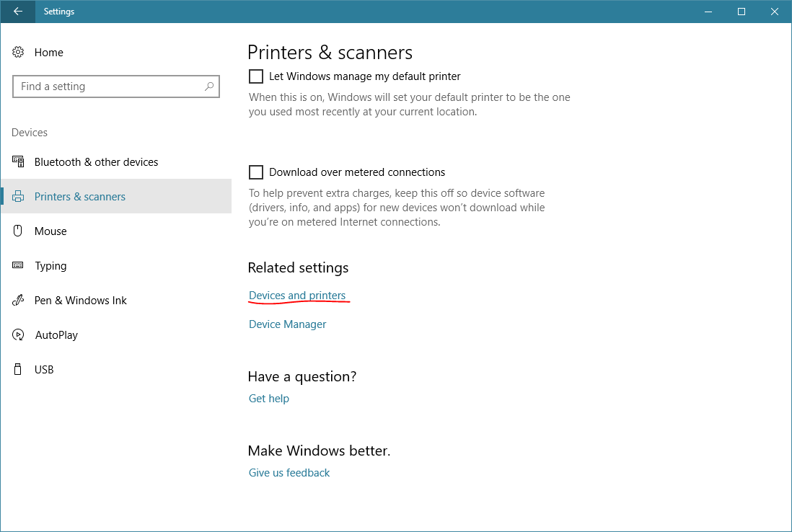Click the Make Windows better. heading
This screenshot has height=532, width=792.
319,451
